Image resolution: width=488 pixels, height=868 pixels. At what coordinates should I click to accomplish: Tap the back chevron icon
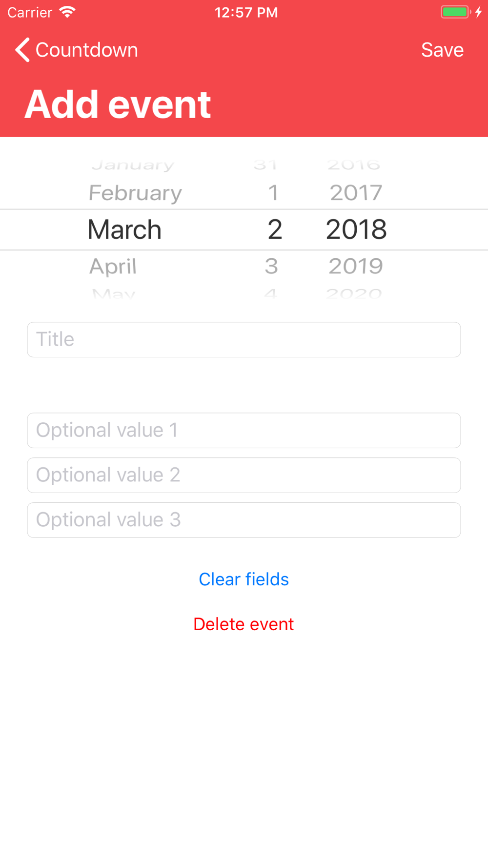point(22,50)
